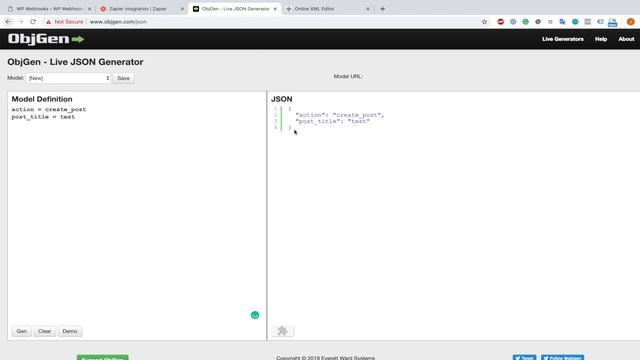Open the Model dropdown showing [New]
This screenshot has height=360, width=640.
(x=68, y=78)
